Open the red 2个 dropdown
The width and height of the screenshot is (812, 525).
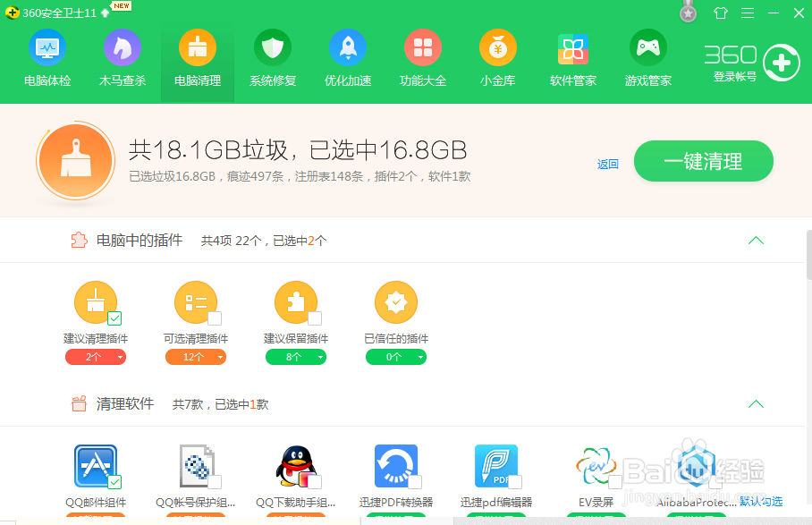click(96, 357)
